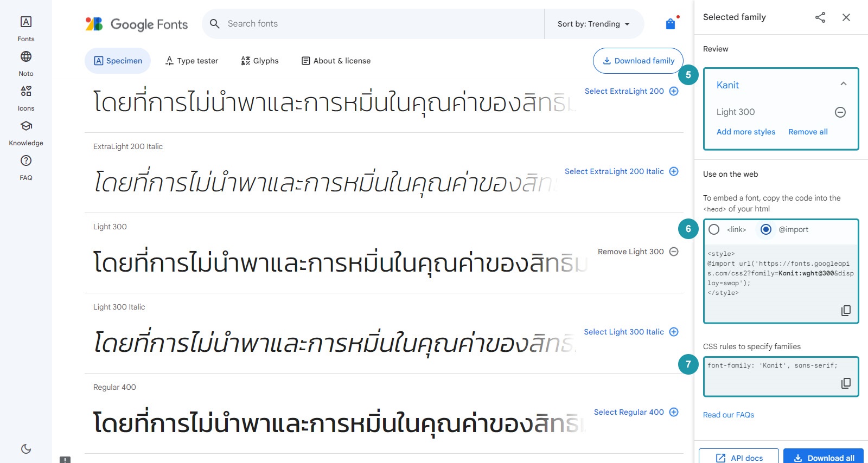Click Add more styles link

pyautogui.click(x=746, y=132)
